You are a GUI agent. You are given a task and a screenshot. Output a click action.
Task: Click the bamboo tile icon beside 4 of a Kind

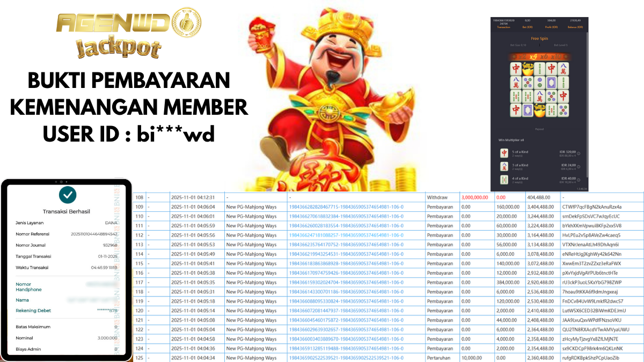pyautogui.click(x=504, y=180)
